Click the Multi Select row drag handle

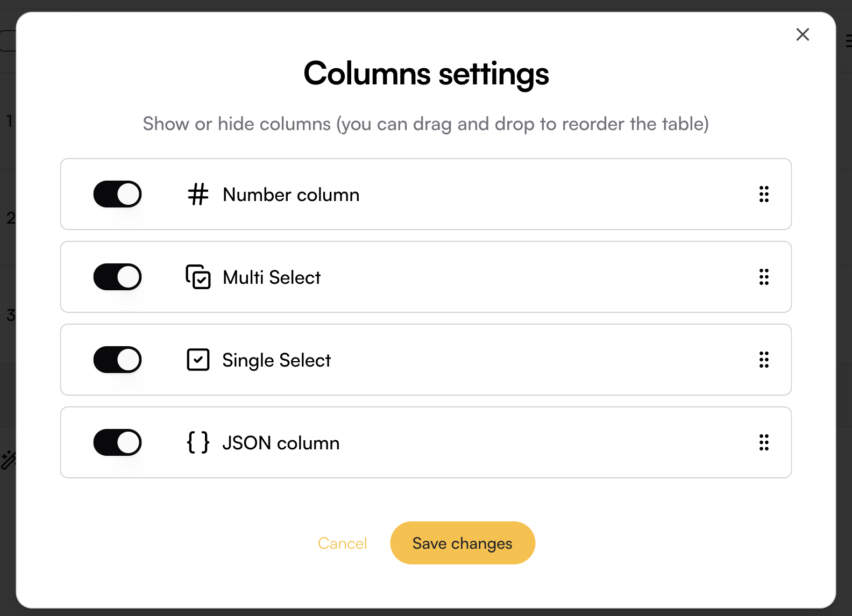pyautogui.click(x=764, y=277)
